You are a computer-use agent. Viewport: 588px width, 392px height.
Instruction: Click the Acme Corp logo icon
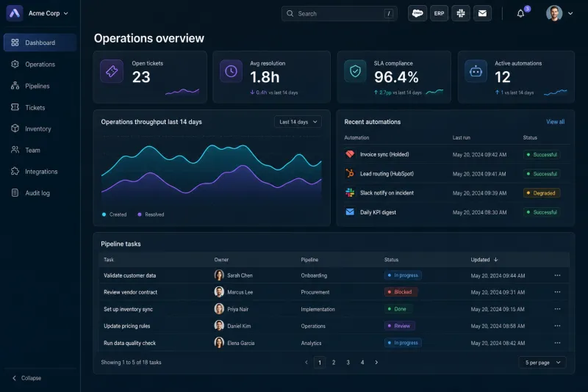pos(15,13)
